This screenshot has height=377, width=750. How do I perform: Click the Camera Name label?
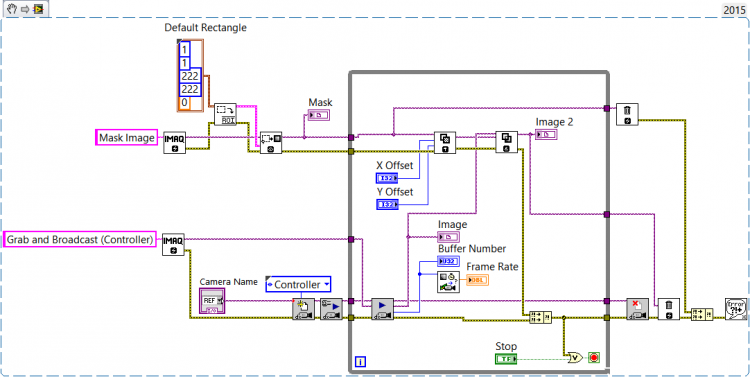click(x=228, y=281)
